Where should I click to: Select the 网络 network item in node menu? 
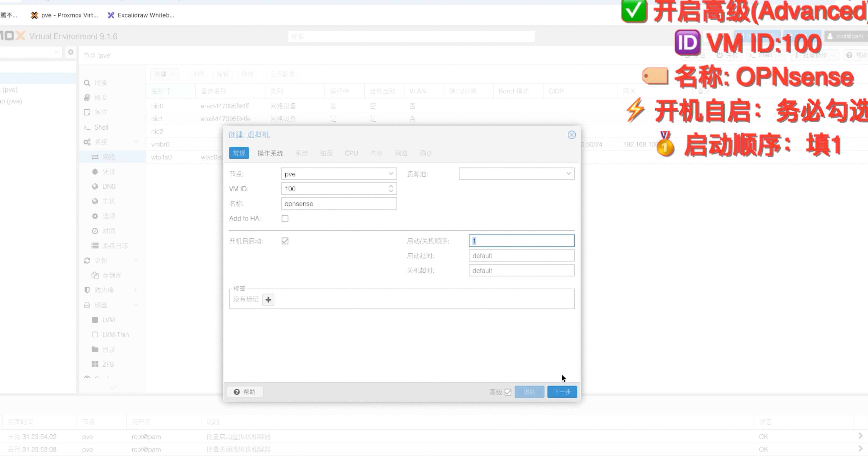[109, 157]
